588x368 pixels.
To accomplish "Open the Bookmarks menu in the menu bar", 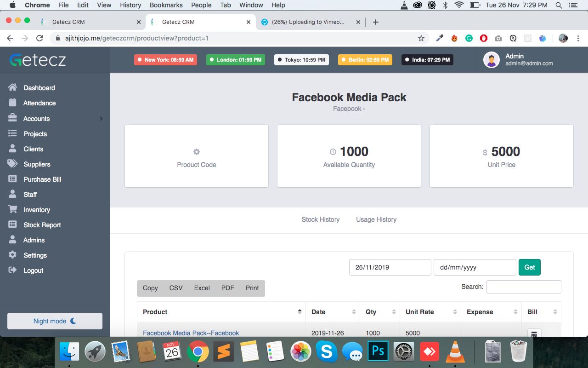I will [x=166, y=5].
